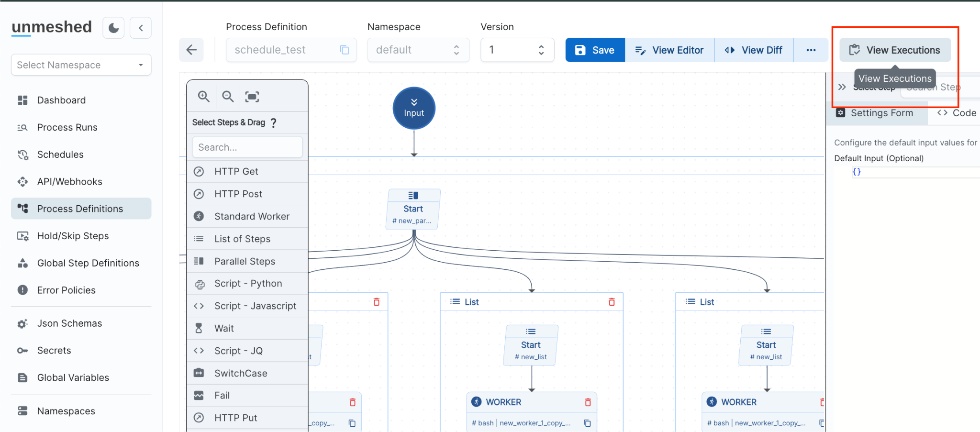This screenshot has height=432, width=980.
Task: Copy the schedule_test process definition name
Action: click(x=344, y=50)
